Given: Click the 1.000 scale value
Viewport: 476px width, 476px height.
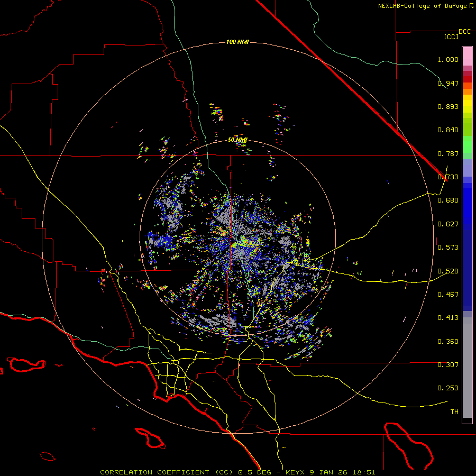Looking at the screenshot, I should (x=448, y=59).
